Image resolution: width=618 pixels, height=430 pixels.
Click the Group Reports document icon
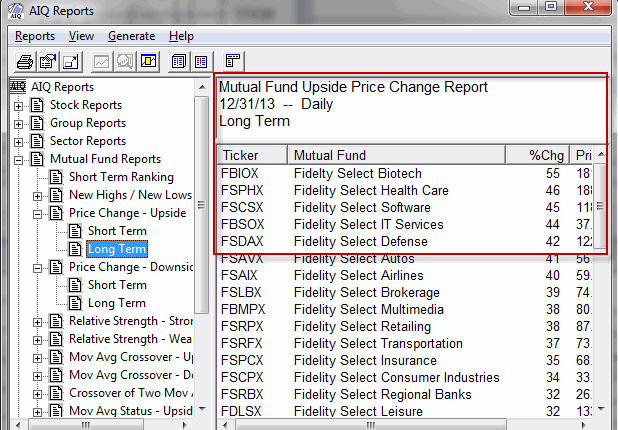(x=37, y=123)
